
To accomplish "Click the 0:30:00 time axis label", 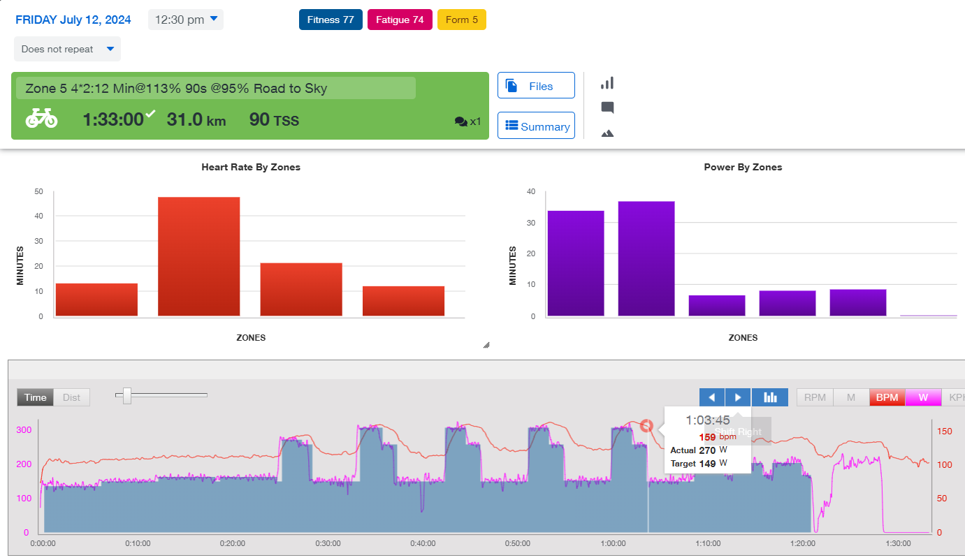I will click(328, 543).
